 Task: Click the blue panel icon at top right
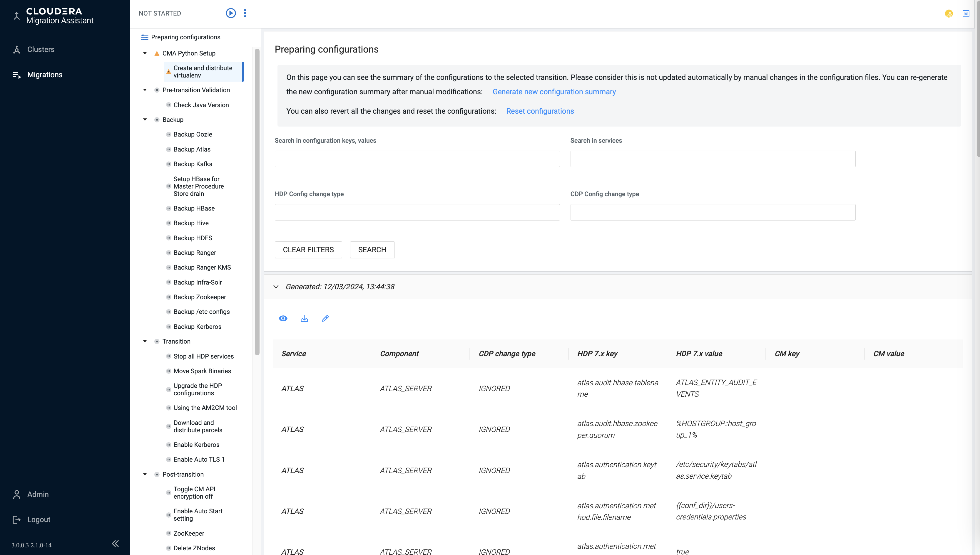click(x=966, y=14)
